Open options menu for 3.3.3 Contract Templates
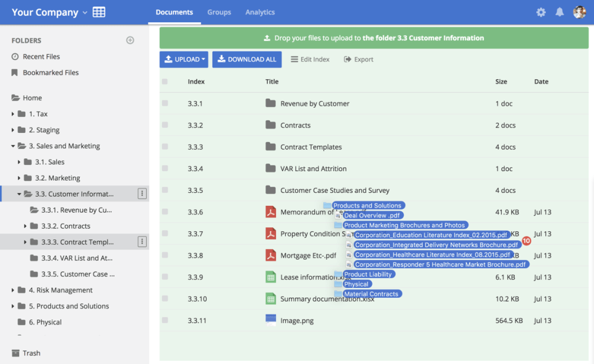Viewport: 594px width, 364px height. tap(142, 242)
